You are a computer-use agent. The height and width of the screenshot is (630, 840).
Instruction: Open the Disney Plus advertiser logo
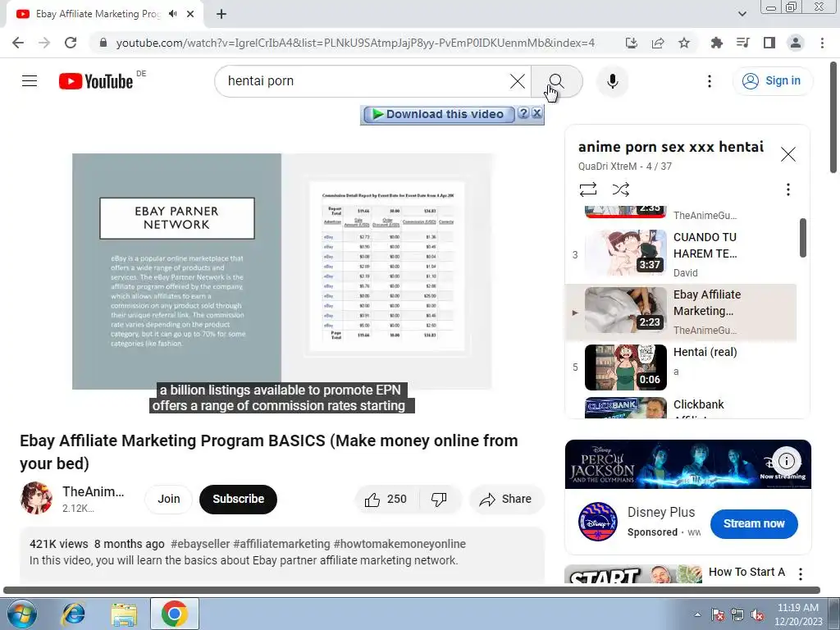click(598, 522)
